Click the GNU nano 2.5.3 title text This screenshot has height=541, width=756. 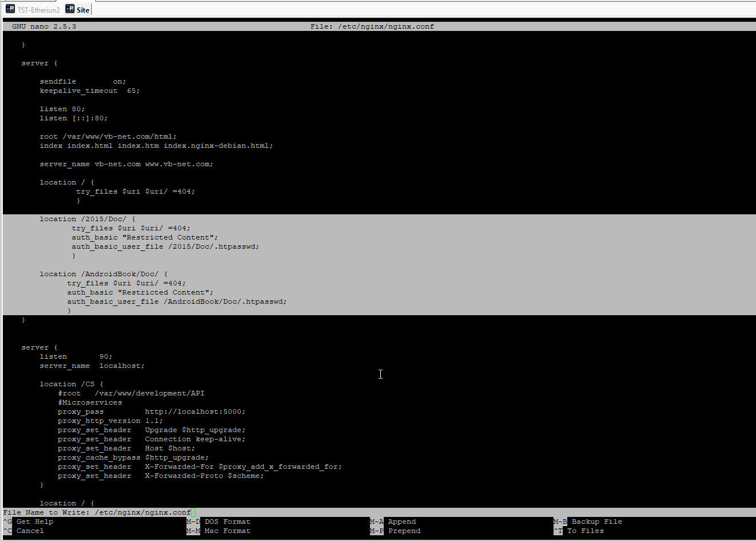44,26
